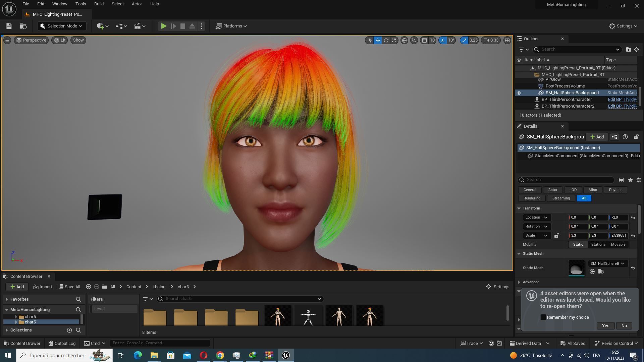This screenshot has height=362, width=644.
Task: Open the content browse icon in the main toolbar
Action: (x=23, y=26)
